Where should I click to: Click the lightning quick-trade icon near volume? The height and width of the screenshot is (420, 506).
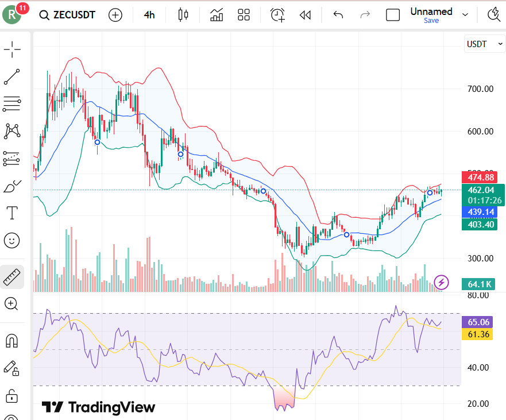point(441,282)
